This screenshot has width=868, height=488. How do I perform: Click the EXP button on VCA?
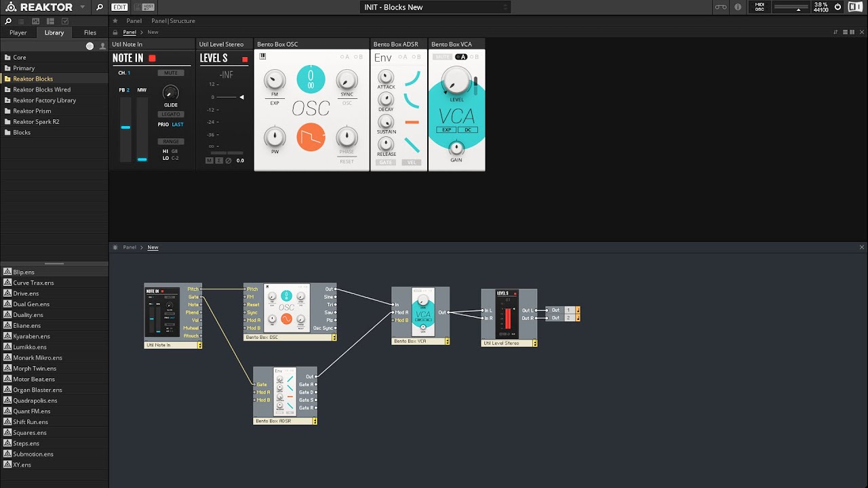pyautogui.click(x=446, y=129)
